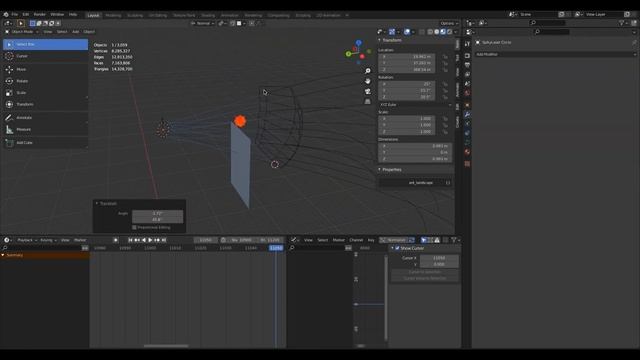Click the Cursor X value field
The width and height of the screenshot is (640, 360).
[439, 258]
